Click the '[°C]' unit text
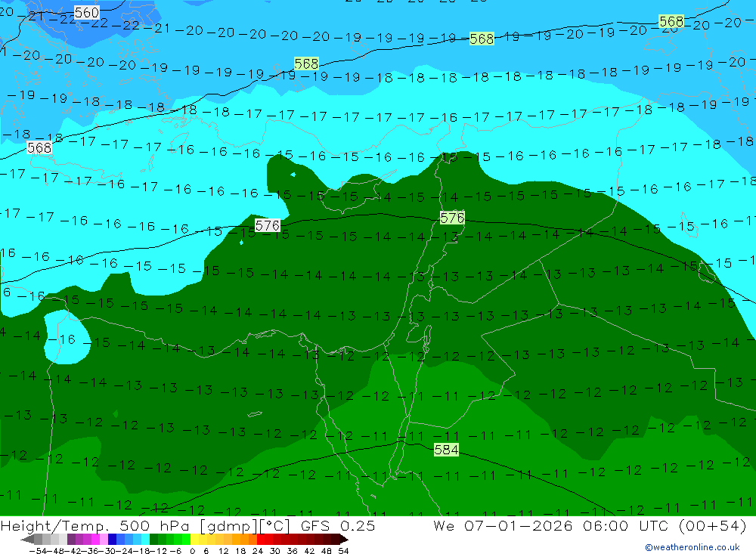The width and height of the screenshot is (756, 554). 275,525
